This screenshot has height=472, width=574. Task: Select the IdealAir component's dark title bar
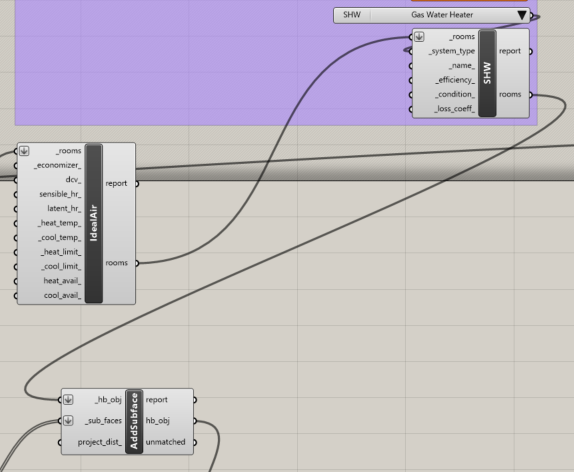[94, 223]
